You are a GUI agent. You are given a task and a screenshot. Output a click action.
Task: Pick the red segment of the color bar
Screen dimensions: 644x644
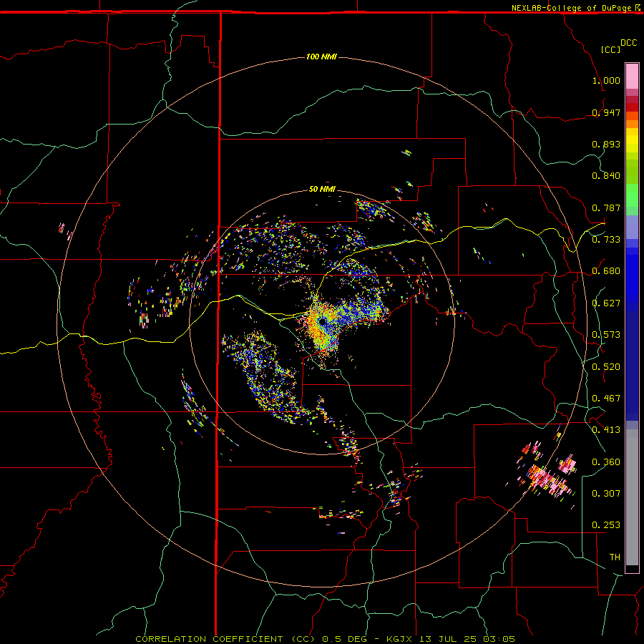pyautogui.click(x=632, y=107)
